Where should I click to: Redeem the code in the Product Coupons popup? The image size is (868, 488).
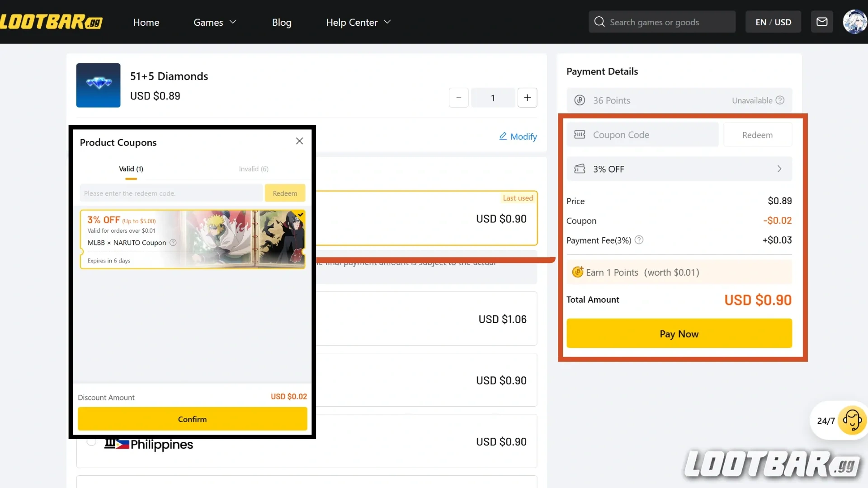coord(285,193)
